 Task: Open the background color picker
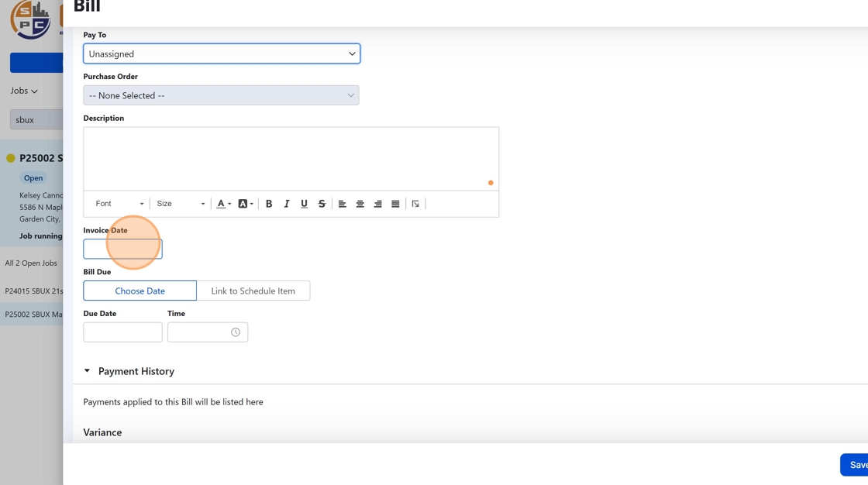click(x=245, y=204)
